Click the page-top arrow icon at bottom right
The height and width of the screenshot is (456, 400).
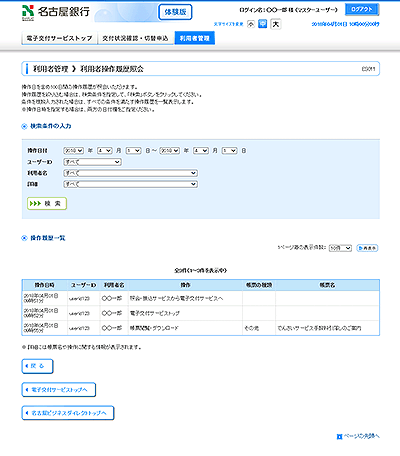(x=339, y=436)
